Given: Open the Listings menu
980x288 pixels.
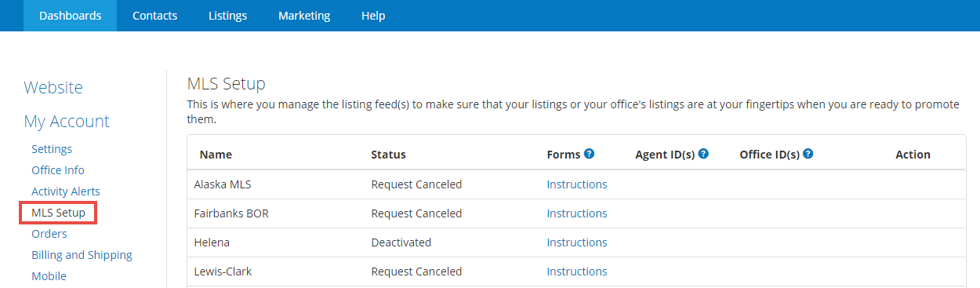Looking at the screenshot, I should click(227, 16).
